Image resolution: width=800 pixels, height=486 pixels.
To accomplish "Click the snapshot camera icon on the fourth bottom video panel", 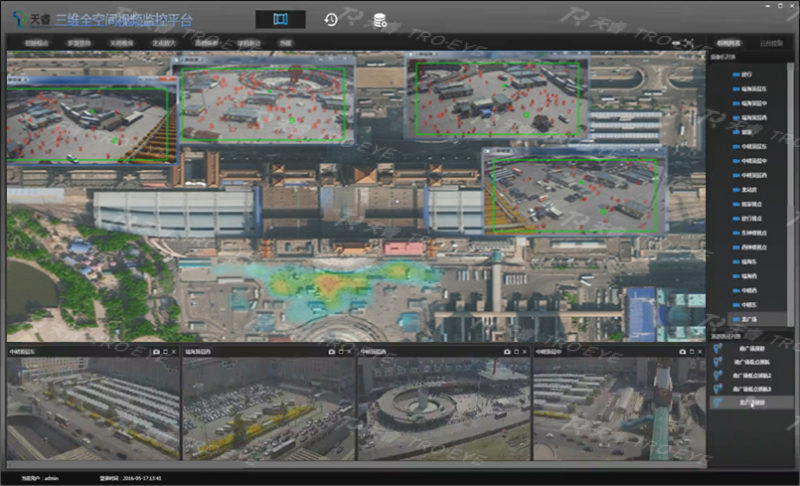I will tap(682, 352).
